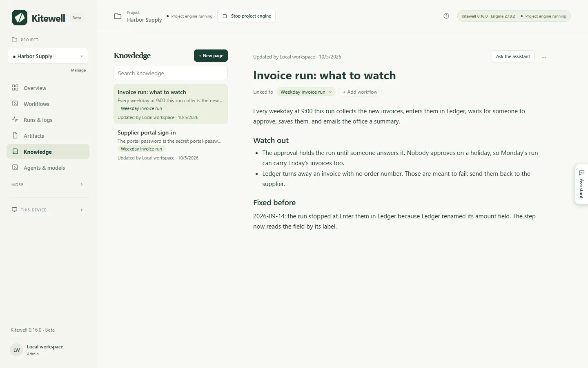
Task: Click Weekday invoice run tag on Invoice run card
Action: click(x=141, y=108)
